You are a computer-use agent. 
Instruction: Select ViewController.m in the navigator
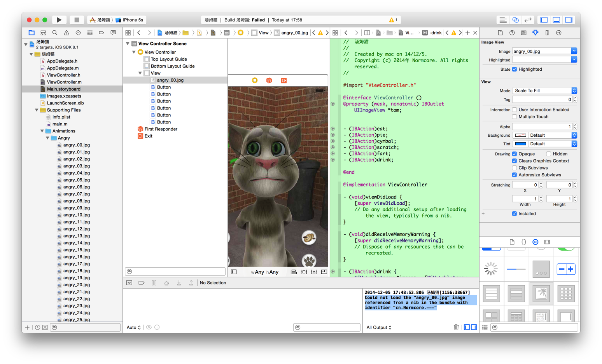[64, 82]
